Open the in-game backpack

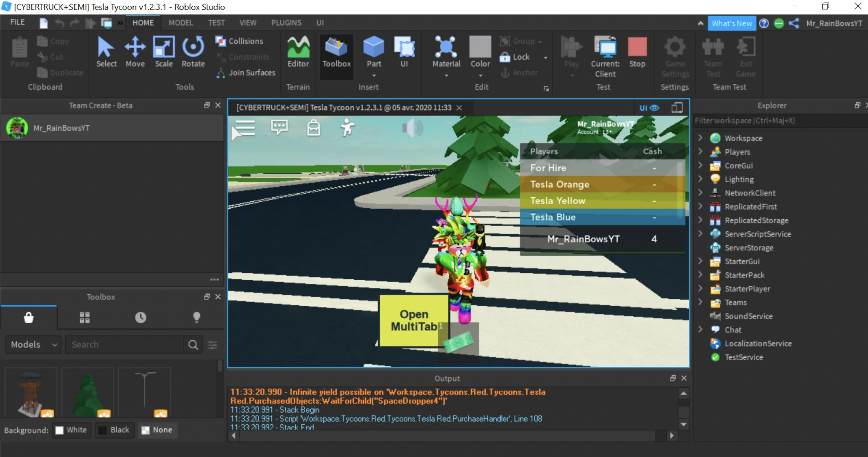tap(313, 128)
